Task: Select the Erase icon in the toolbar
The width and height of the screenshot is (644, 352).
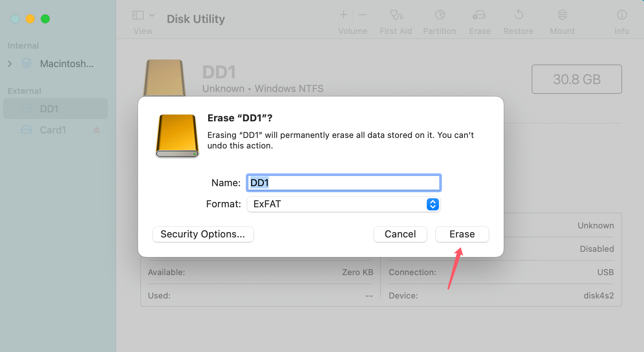Action: click(x=479, y=21)
